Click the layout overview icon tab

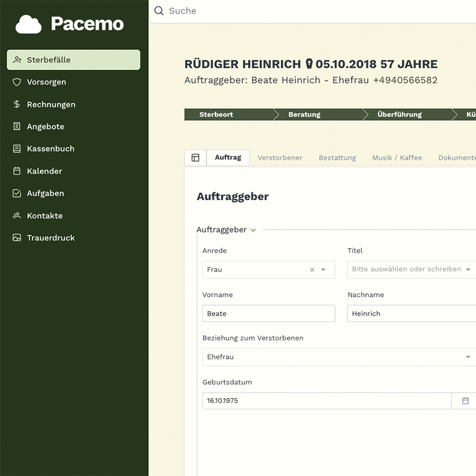click(195, 158)
